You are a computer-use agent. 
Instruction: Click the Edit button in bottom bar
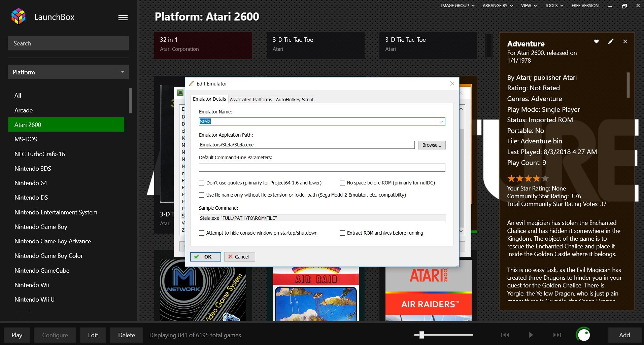click(93, 335)
